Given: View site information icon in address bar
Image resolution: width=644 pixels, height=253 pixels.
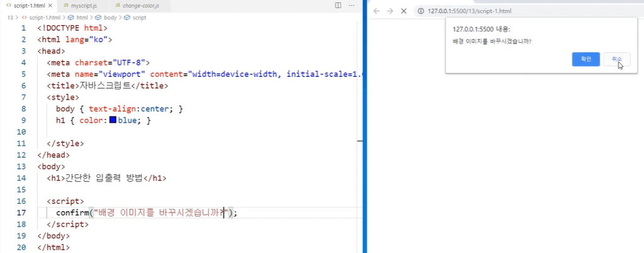Looking at the screenshot, I should (421, 11).
